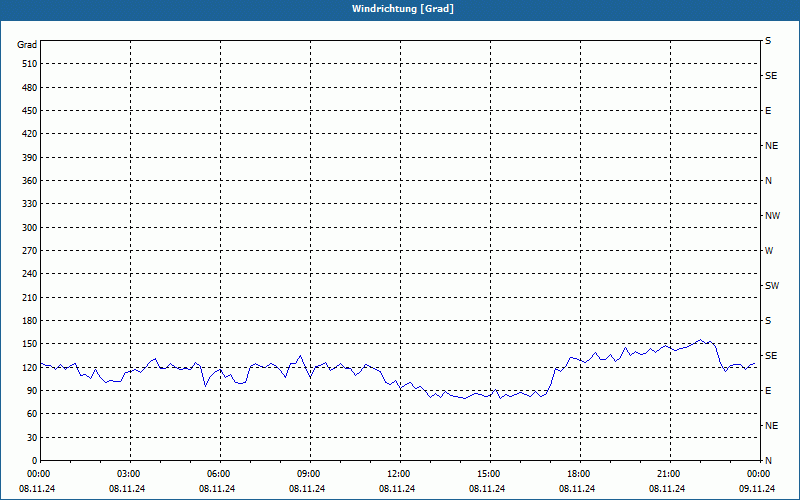Image resolution: width=800 pixels, height=500 pixels.
Task: Click the "NW" compass label
Action: [x=772, y=216]
